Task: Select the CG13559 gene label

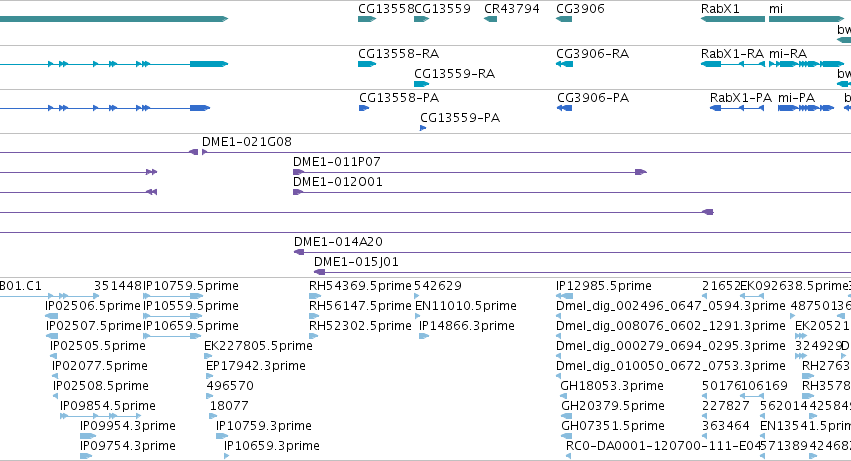Action: pyautogui.click(x=442, y=9)
